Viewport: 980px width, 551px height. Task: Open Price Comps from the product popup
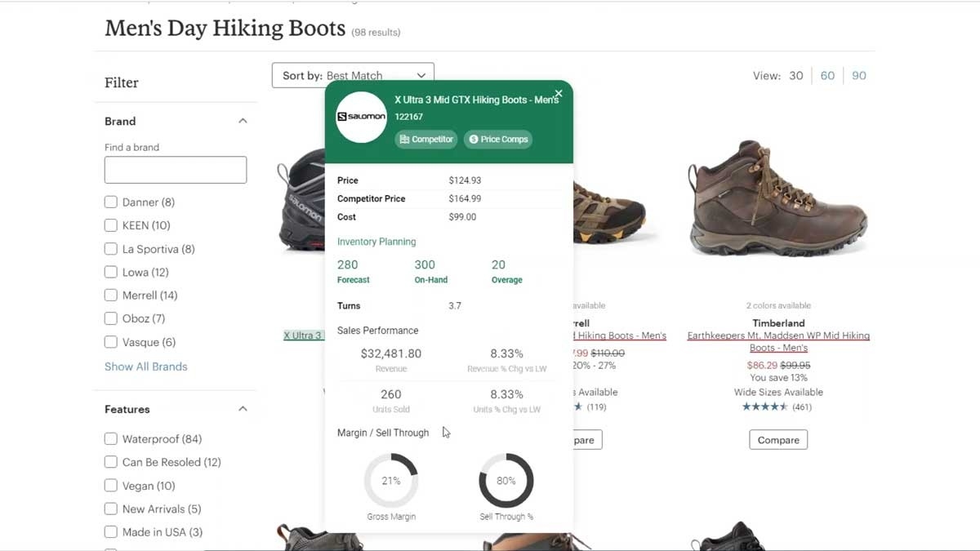498,139
